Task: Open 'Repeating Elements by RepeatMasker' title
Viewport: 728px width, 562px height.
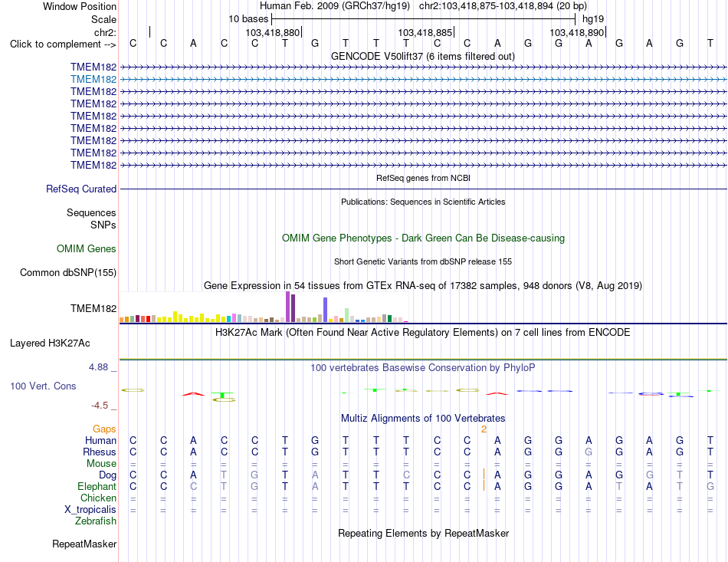Action: (x=423, y=533)
